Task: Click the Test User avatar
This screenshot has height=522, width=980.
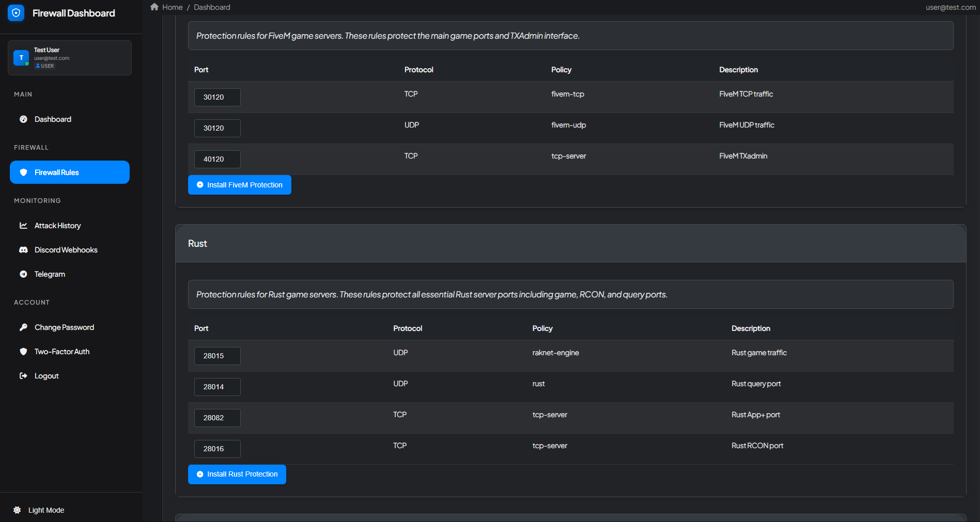Action: [x=21, y=58]
